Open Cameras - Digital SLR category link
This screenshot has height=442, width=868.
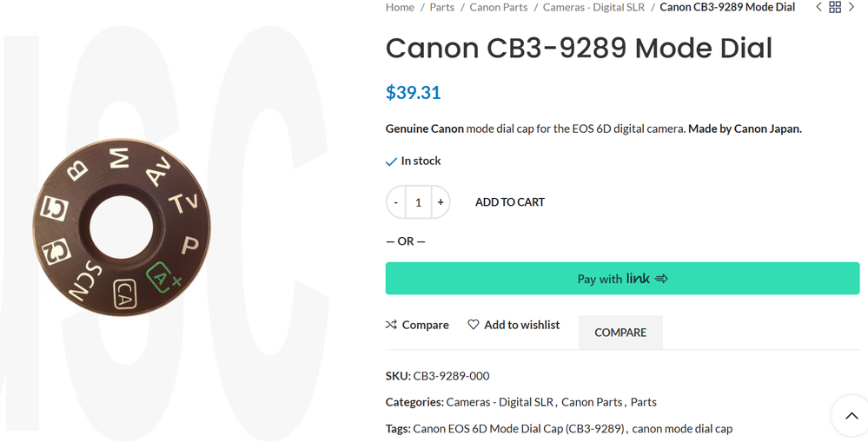click(x=500, y=402)
